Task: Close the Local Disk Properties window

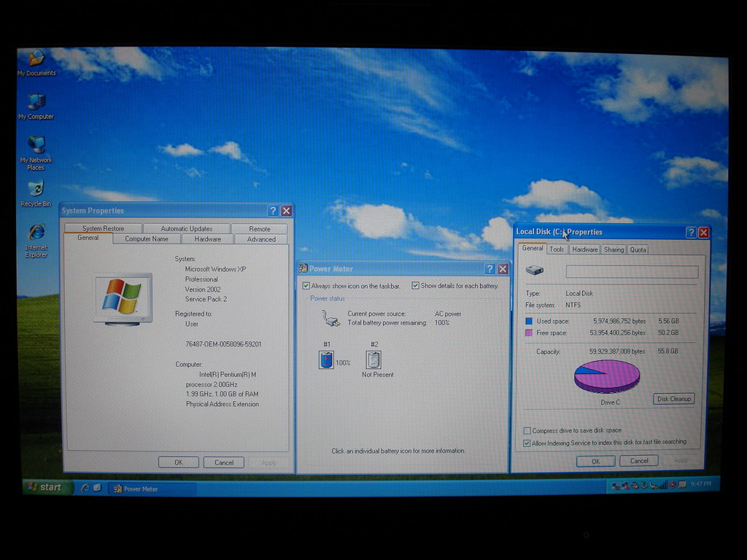Action: pyautogui.click(x=704, y=233)
